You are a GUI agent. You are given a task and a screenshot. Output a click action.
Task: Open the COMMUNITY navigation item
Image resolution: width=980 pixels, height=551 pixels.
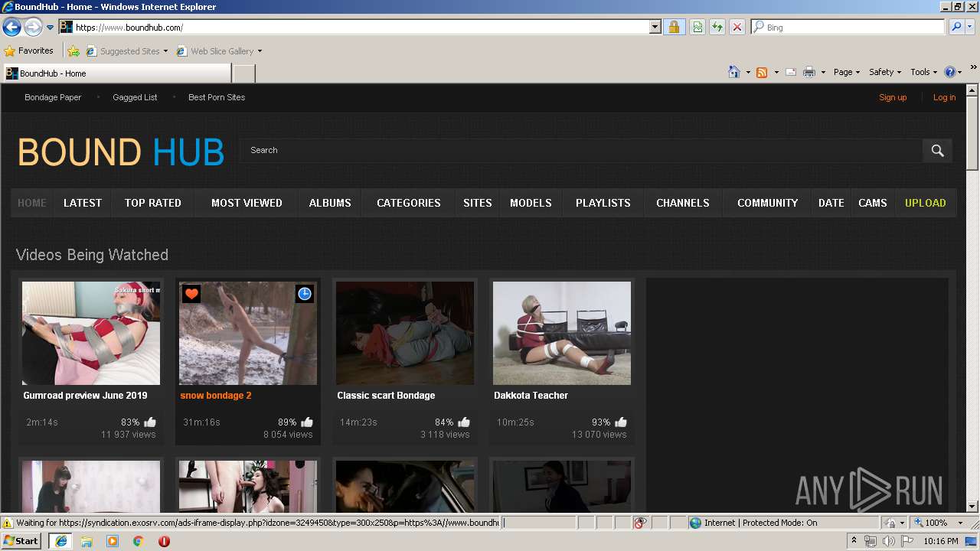(x=768, y=203)
